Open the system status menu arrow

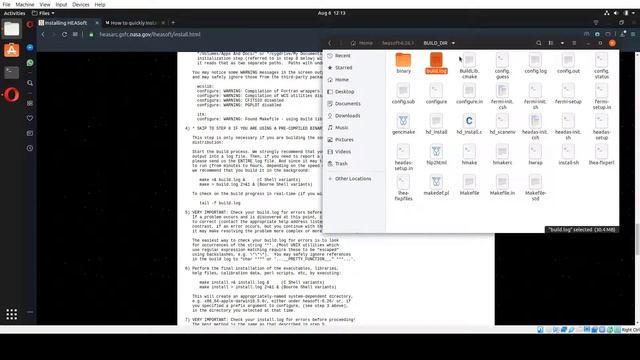coord(633,13)
